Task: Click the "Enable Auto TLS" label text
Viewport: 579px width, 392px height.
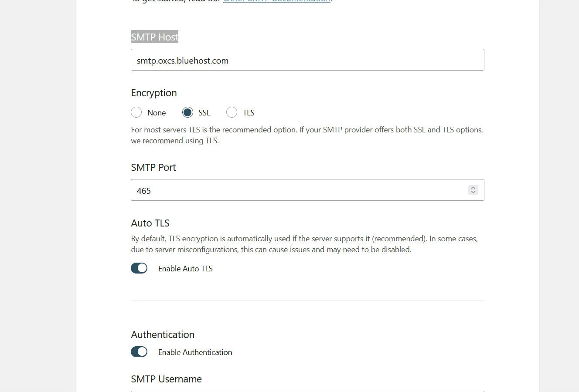Action: 185,269
